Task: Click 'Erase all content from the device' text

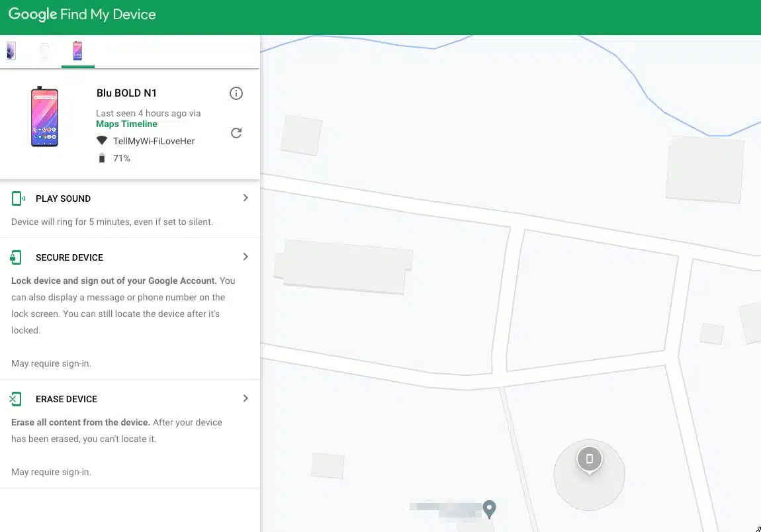Action: [81, 422]
